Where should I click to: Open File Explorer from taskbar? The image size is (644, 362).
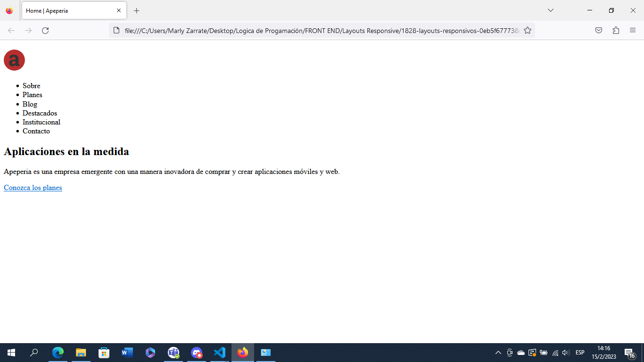coord(81,353)
